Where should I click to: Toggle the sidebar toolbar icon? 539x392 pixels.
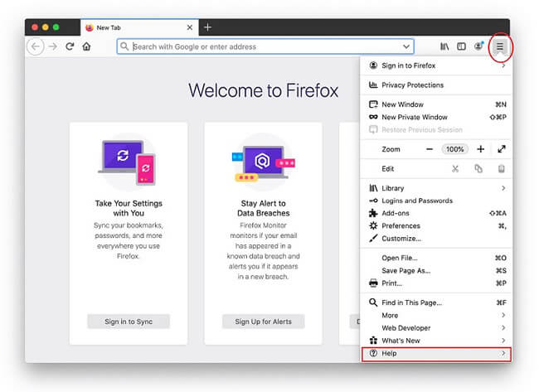click(461, 46)
